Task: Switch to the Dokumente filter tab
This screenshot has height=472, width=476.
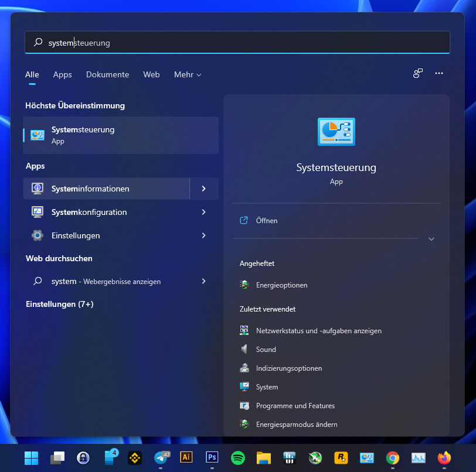Action: [x=107, y=74]
